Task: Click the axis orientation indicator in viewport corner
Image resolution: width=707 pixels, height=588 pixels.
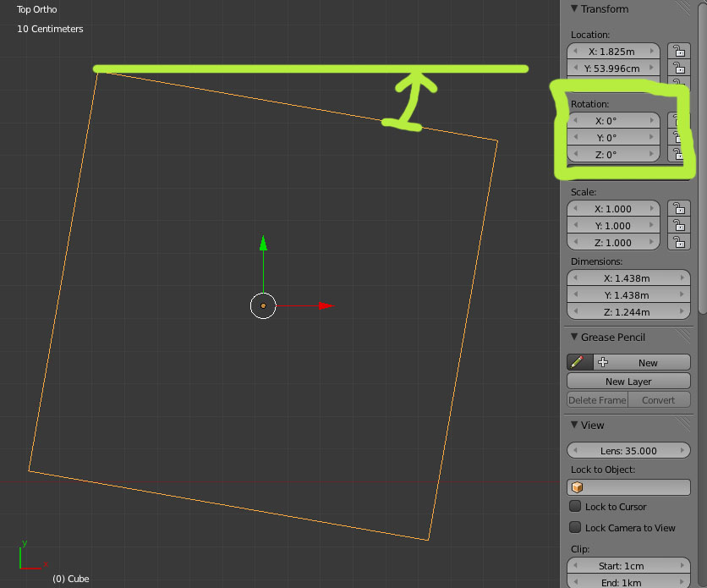Action: coord(33,555)
